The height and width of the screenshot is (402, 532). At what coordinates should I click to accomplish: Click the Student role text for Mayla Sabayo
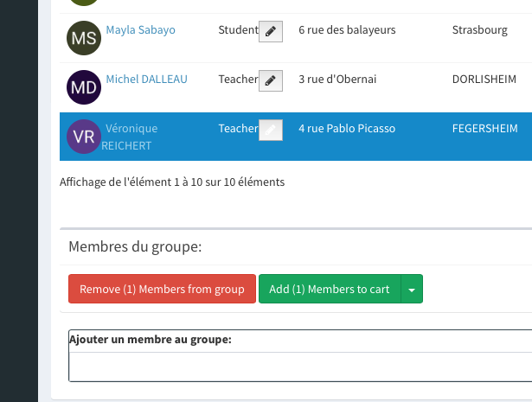click(238, 30)
